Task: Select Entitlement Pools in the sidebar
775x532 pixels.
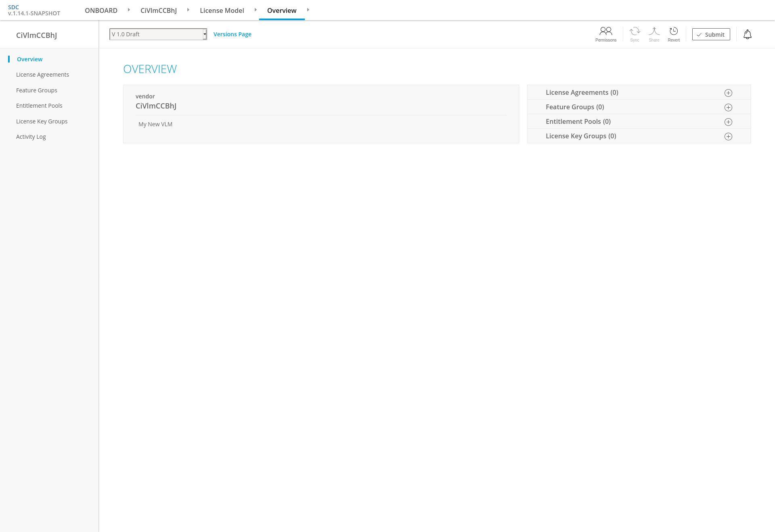Action: coord(39,106)
